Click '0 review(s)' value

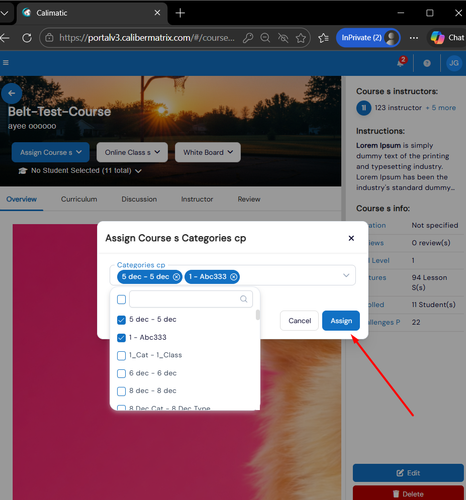click(x=431, y=243)
